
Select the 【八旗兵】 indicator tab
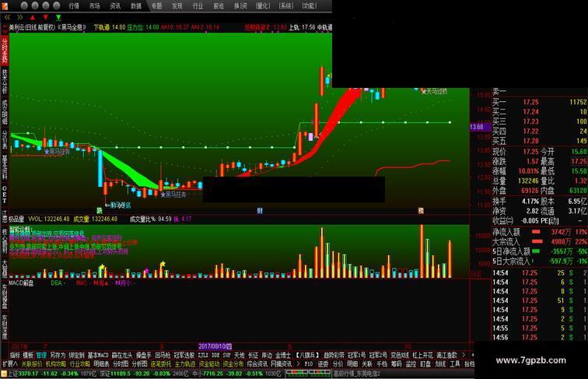coord(307,355)
